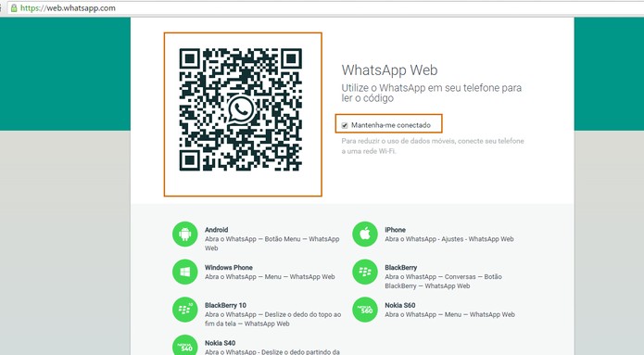
Task: Click the BlackBerry logo icon
Action: 365,272
